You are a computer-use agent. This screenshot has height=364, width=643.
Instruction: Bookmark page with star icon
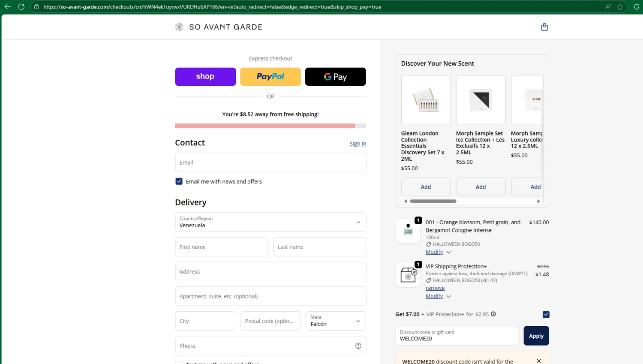pos(620,7)
